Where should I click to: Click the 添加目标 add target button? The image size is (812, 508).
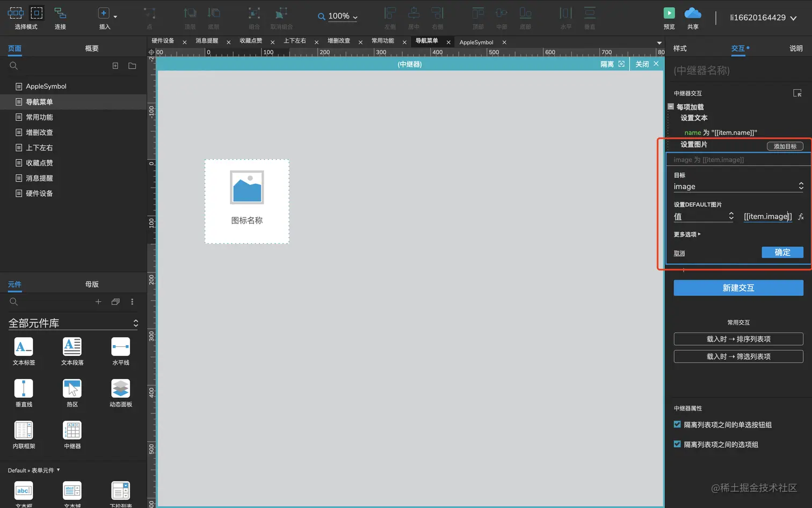tap(785, 146)
